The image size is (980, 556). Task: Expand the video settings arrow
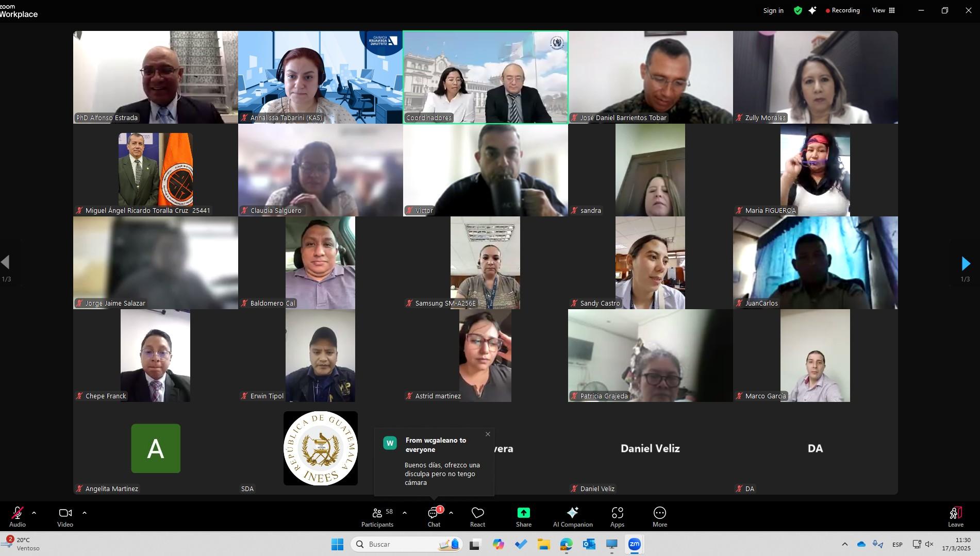click(x=85, y=513)
